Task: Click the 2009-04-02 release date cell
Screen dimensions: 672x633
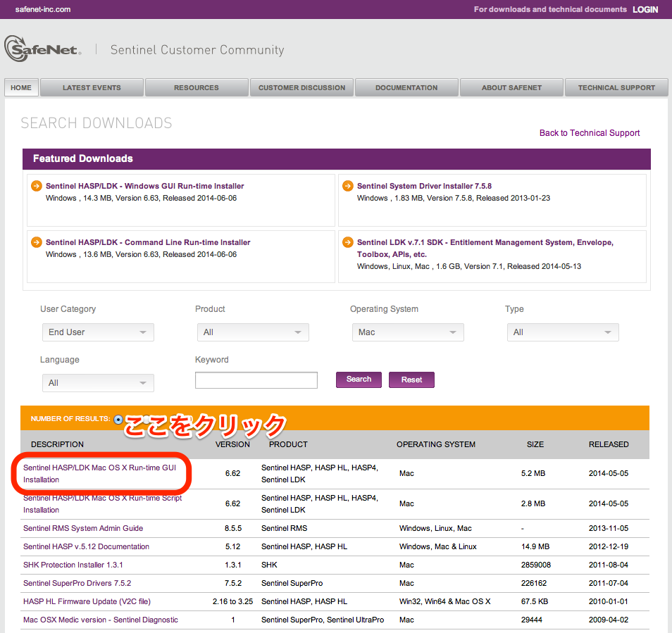Action: click(609, 620)
